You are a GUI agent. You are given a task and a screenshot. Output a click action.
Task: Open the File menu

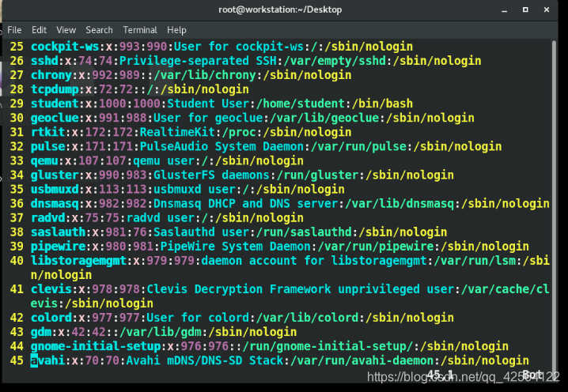point(14,30)
